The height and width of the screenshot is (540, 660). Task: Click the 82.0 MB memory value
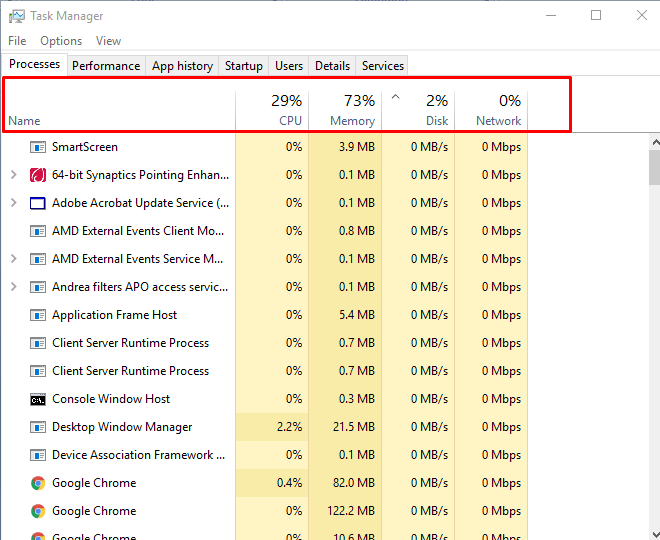(354, 483)
